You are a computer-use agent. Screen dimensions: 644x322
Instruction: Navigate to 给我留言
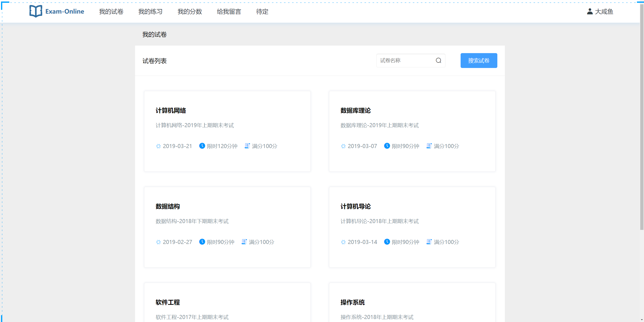[x=229, y=12]
